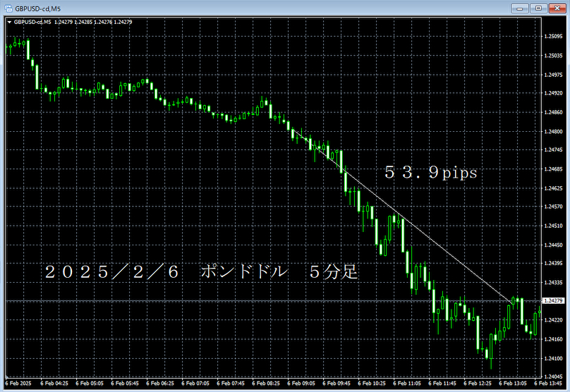Click time axis label 6 Feb 11:05
This screenshot has height=392, width=570.
[407, 384]
